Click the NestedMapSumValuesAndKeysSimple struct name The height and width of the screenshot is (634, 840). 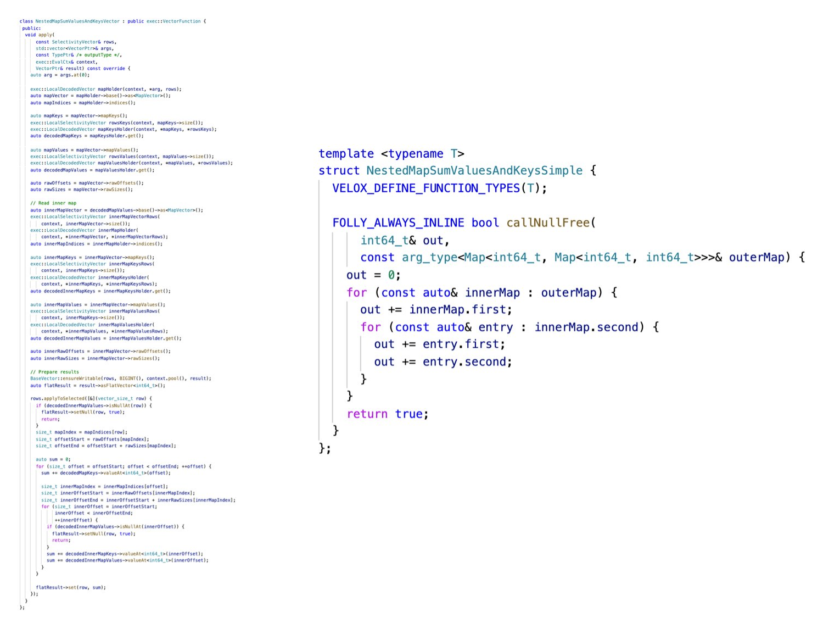474,171
